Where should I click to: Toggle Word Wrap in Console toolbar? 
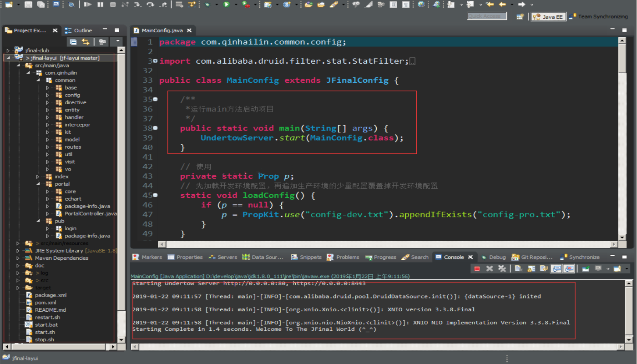pos(544,269)
